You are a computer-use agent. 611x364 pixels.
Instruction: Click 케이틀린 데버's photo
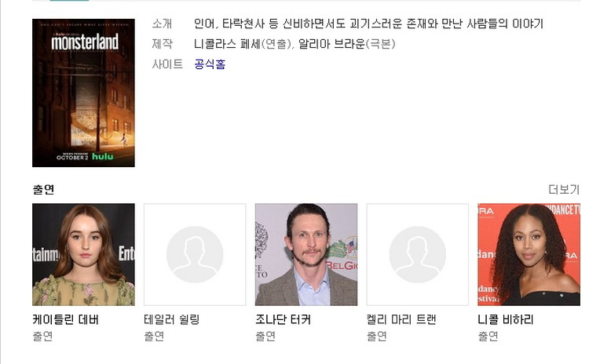[x=83, y=254]
